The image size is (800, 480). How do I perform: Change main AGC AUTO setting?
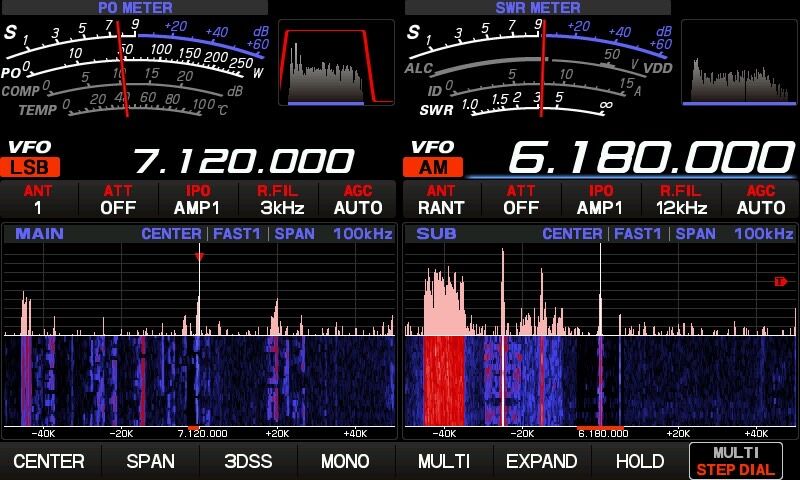(x=358, y=200)
